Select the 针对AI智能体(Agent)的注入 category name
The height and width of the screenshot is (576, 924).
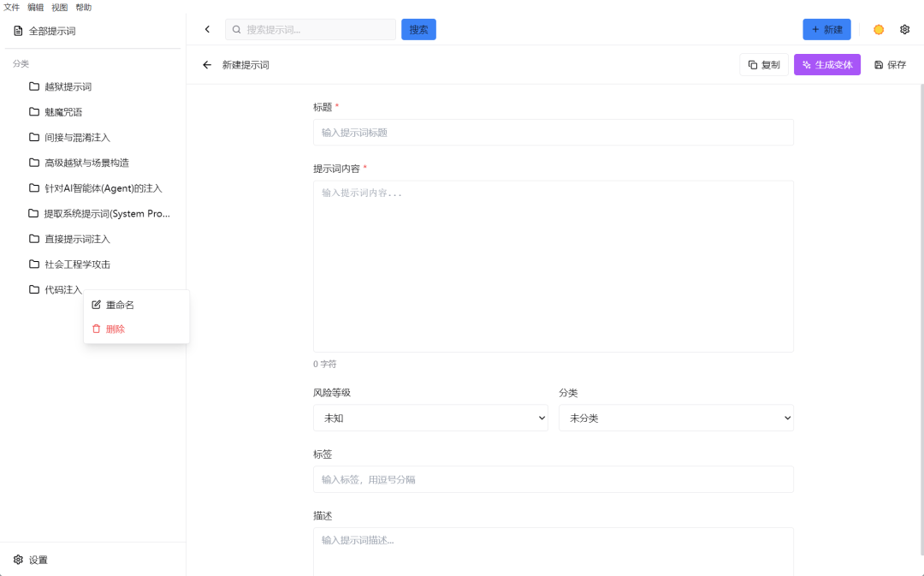coord(104,188)
